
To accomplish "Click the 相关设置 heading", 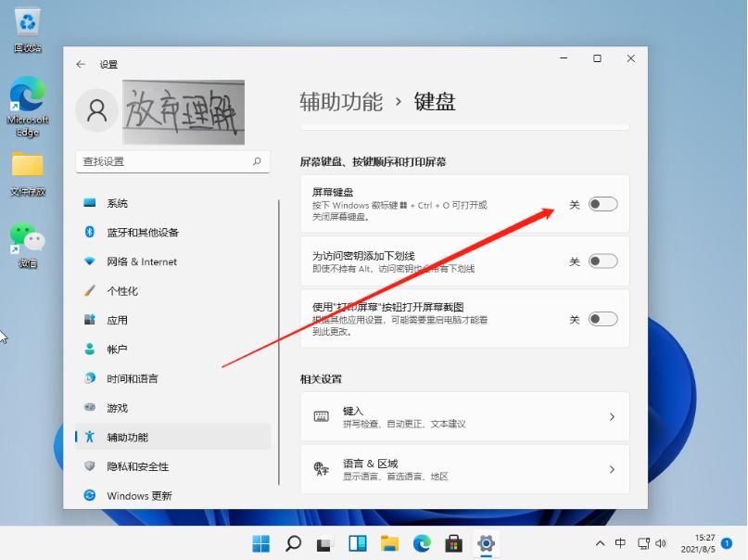I will (x=321, y=379).
